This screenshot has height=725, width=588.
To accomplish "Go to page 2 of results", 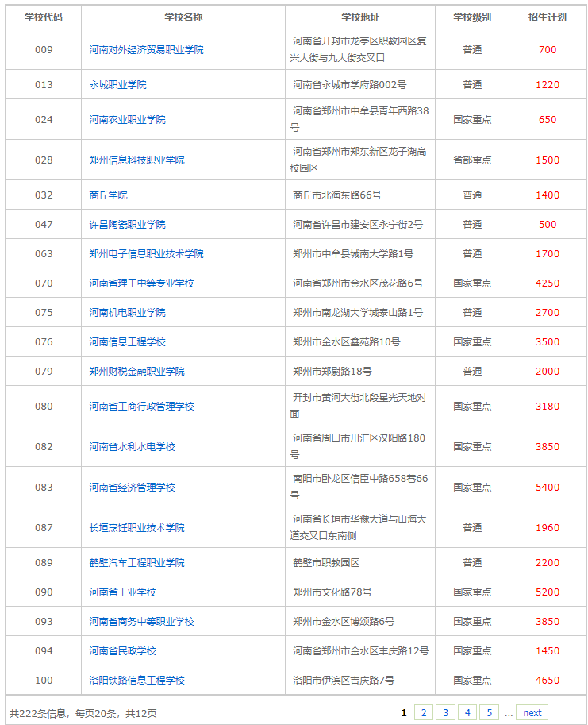I will (x=424, y=712).
